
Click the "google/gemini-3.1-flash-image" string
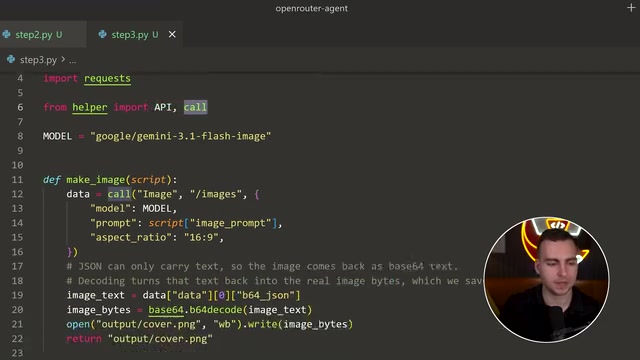180,136
